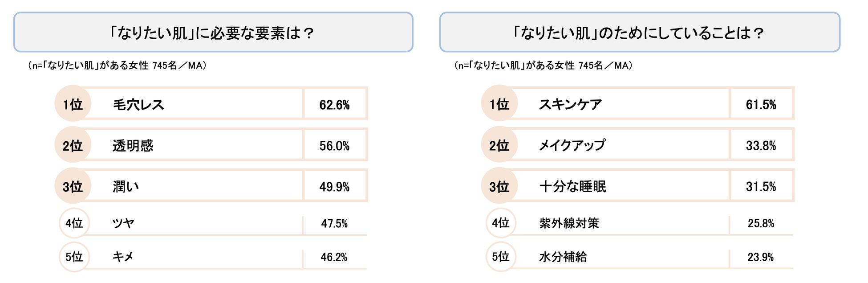This screenshot has height=283, width=868.
Task: Click the 5位 circle beside キメ
Action: click(x=74, y=257)
